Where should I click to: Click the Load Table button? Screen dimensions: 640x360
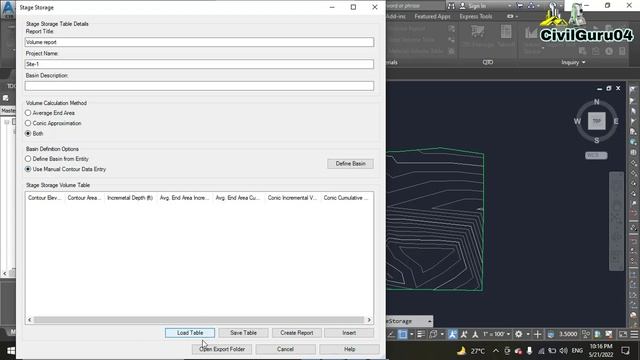pos(190,333)
